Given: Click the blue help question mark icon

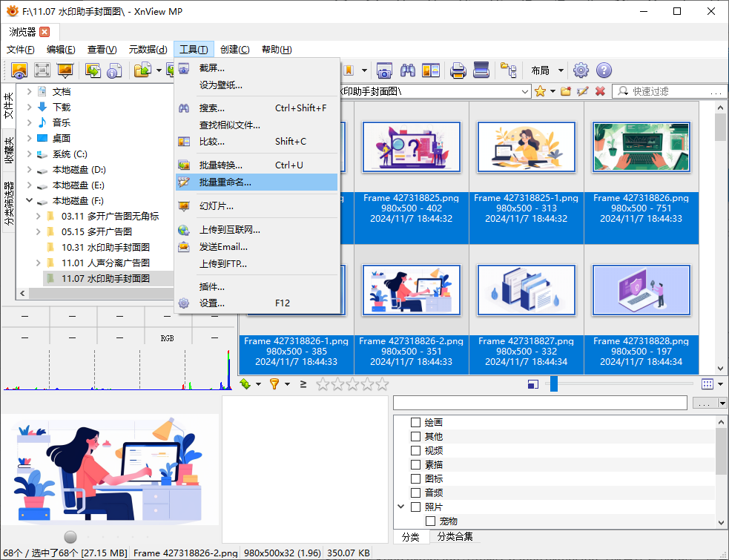Looking at the screenshot, I should click(604, 70).
